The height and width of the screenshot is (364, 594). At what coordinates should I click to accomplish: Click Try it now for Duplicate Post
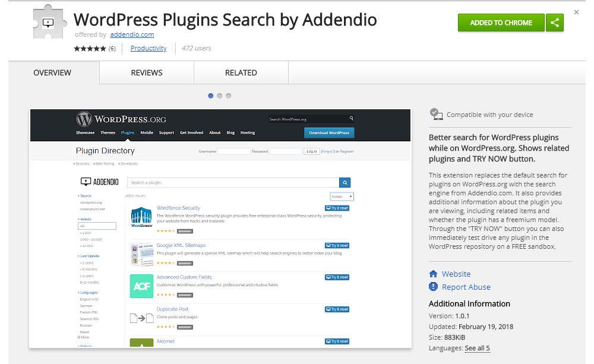(337, 309)
